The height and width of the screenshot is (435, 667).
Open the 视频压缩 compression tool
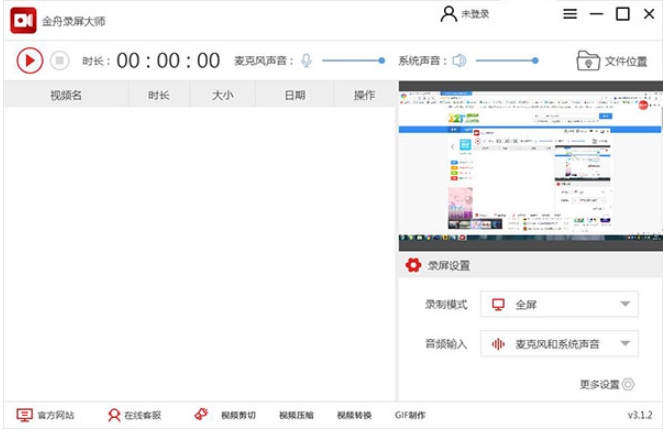coord(296,415)
